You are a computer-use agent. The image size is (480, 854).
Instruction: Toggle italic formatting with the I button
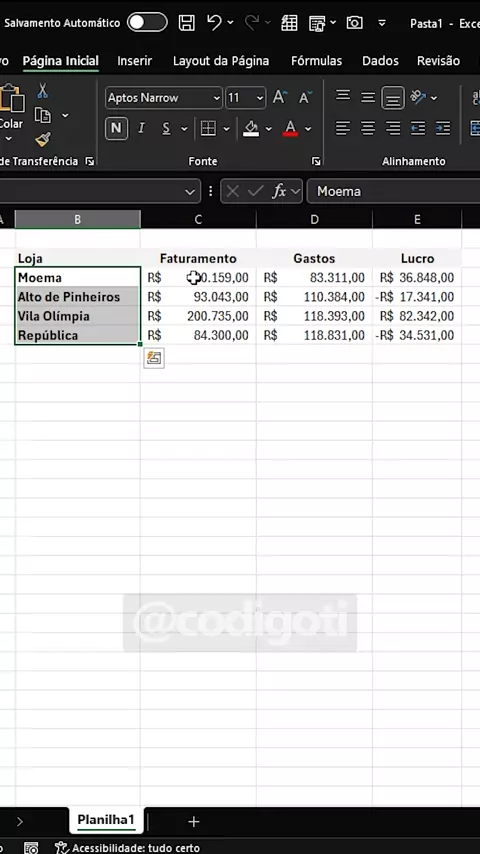[x=142, y=129]
